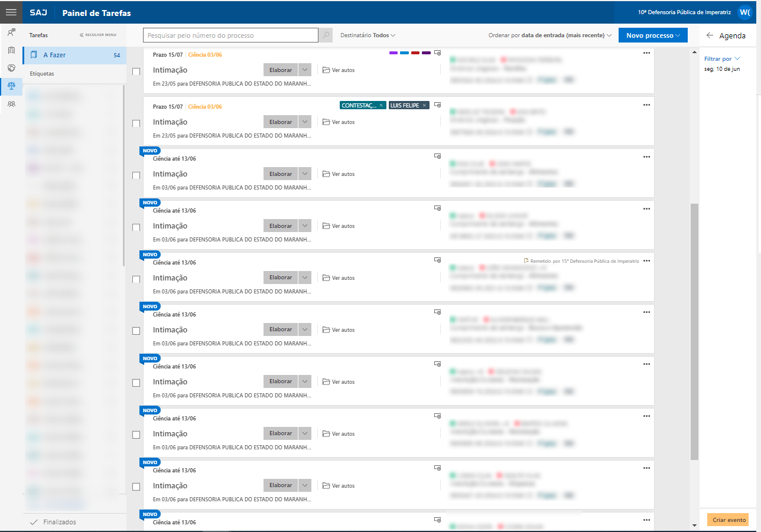
Task: Click the 10ª Defensoria Pública de Imperatriz header text
Action: 684,12
